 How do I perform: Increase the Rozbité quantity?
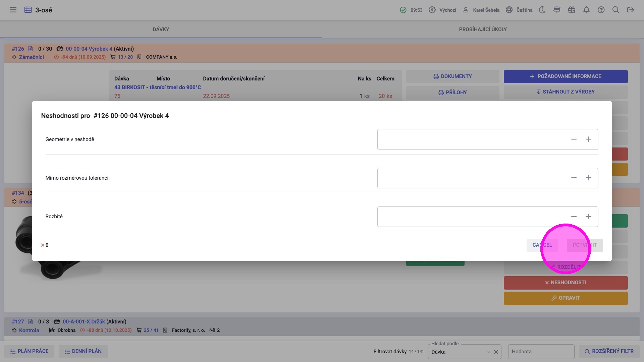point(588,217)
